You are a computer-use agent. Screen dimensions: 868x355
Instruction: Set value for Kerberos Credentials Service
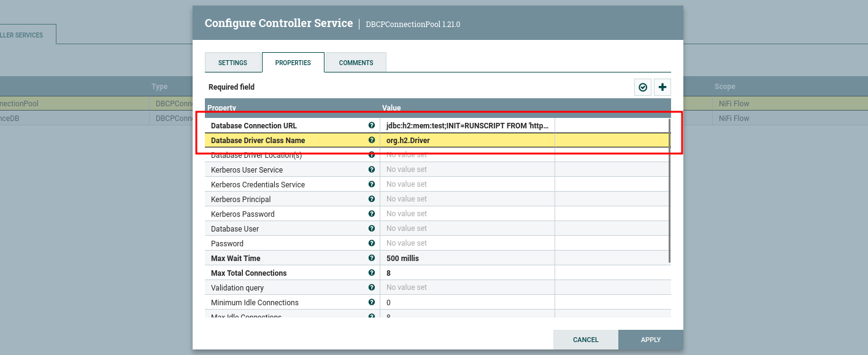tap(467, 184)
